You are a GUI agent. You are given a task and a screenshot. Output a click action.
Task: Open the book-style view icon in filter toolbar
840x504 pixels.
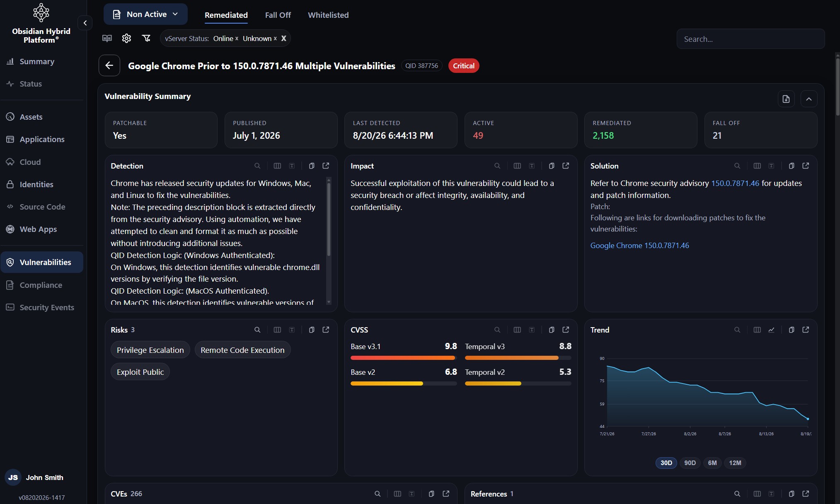coord(107,38)
